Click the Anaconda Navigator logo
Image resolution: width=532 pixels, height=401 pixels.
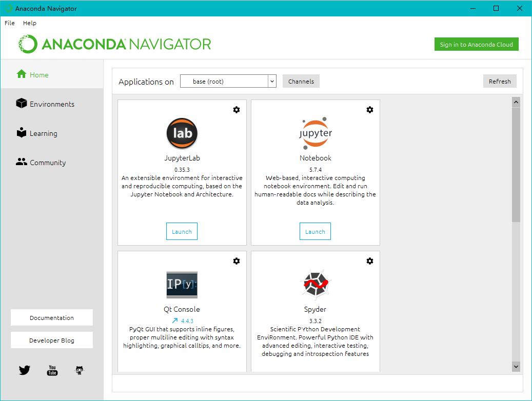[115, 44]
